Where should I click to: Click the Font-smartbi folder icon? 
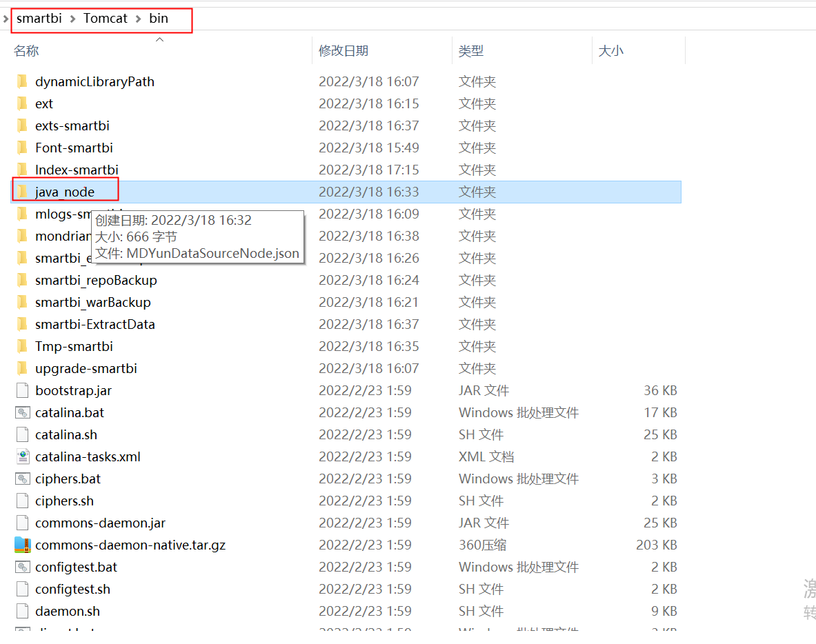(22, 148)
